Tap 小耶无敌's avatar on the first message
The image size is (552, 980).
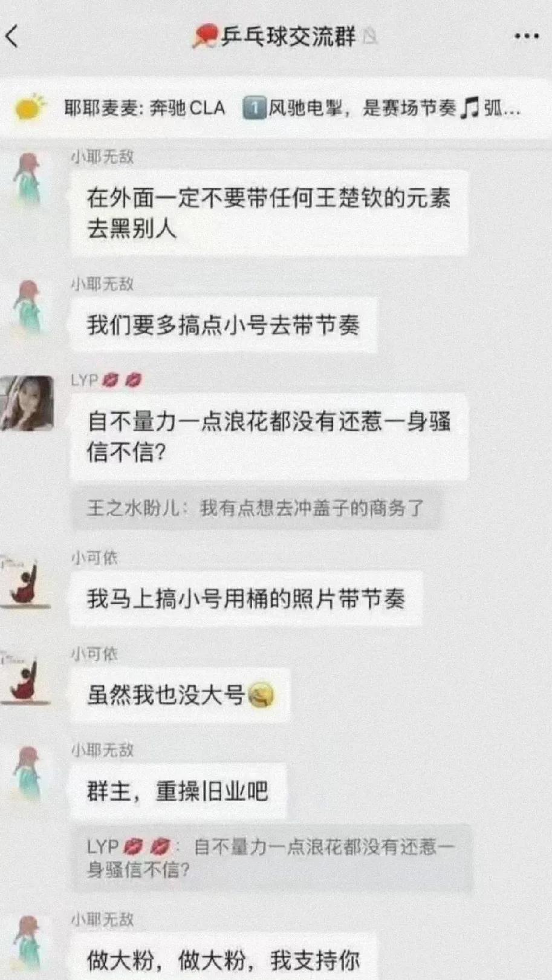pos(28,178)
